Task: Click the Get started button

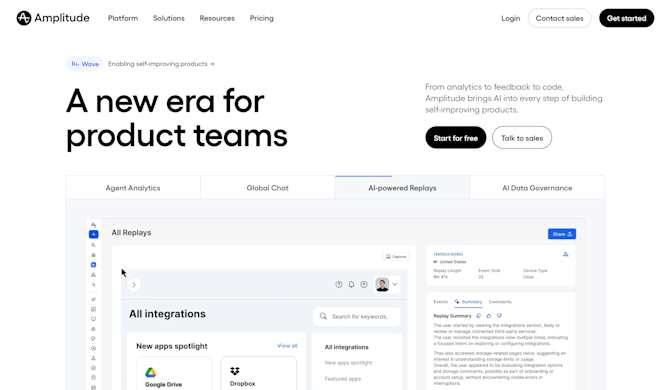Action: click(x=627, y=18)
